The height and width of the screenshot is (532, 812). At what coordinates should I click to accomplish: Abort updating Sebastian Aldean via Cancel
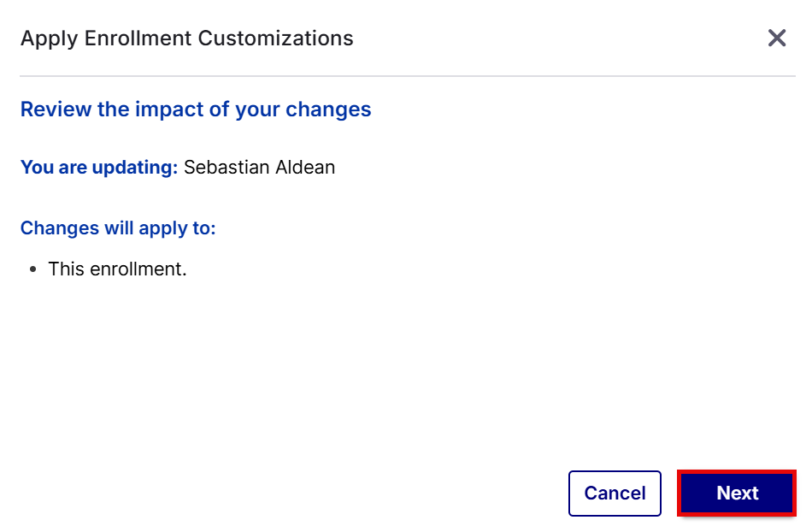pyautogui.click(x=615, y=494)
